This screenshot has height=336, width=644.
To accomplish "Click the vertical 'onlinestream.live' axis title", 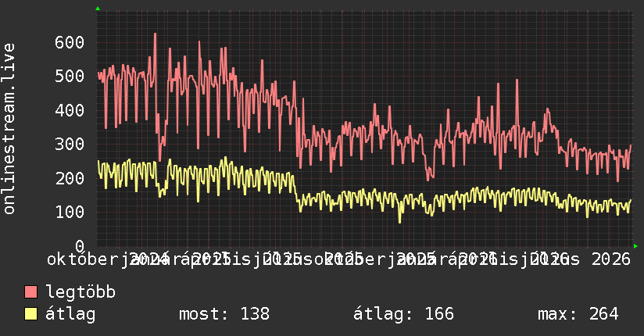I will [9, 129].
